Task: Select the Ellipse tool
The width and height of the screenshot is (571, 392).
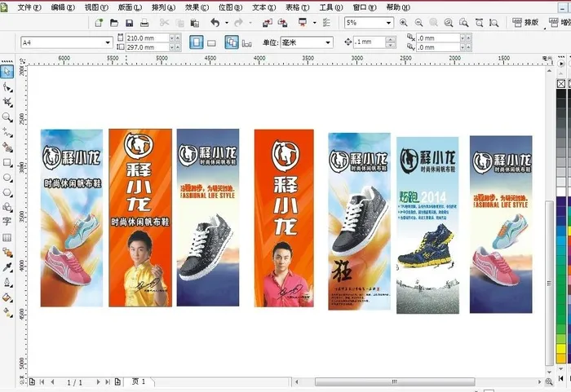Action: [7, 177]
